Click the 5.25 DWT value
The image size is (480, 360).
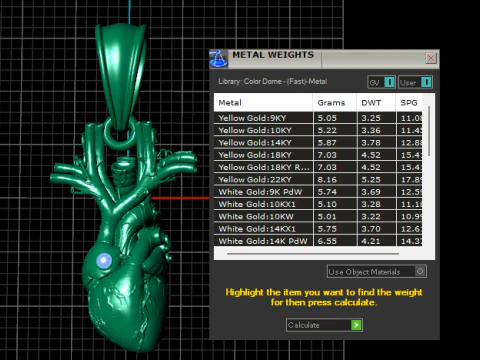pos(371,180)
